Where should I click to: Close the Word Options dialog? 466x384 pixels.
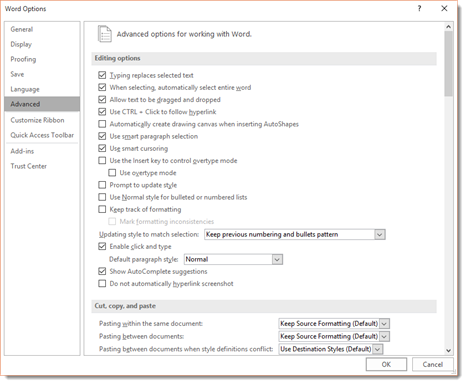pos(444,9)
